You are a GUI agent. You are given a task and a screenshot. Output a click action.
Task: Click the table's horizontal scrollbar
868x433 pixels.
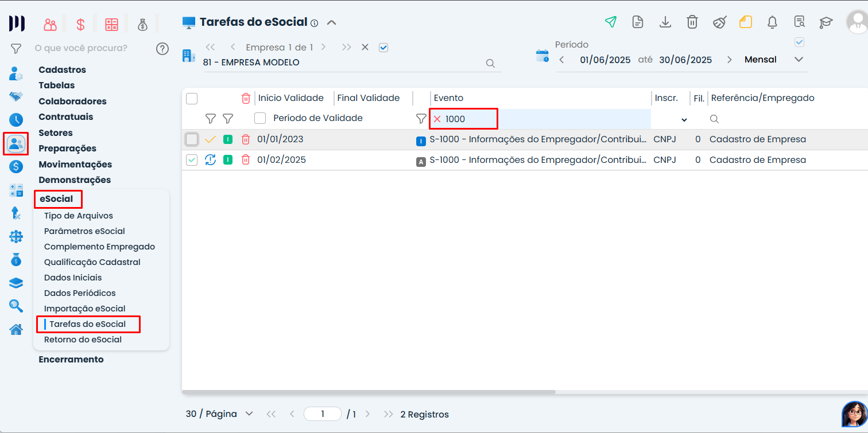coord(369,392)
